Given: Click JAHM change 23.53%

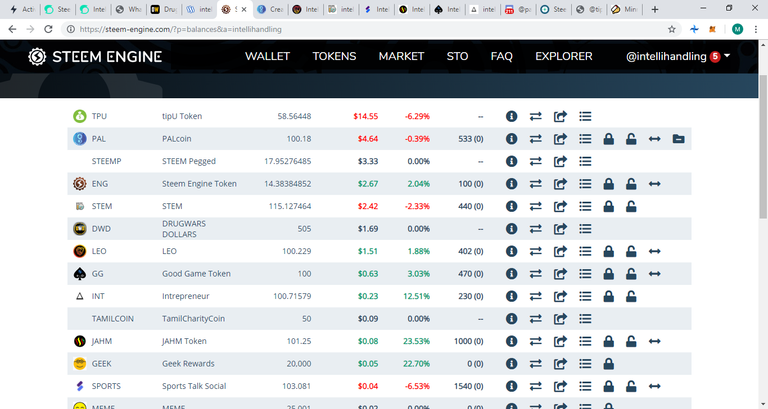Looking at the screenshot, I should 416,341.
